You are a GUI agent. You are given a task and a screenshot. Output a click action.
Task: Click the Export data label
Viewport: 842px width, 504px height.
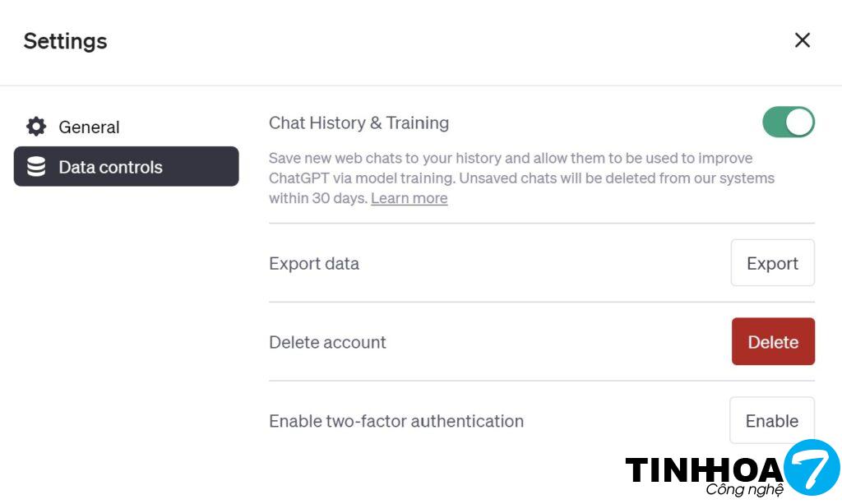coord(314,264)
